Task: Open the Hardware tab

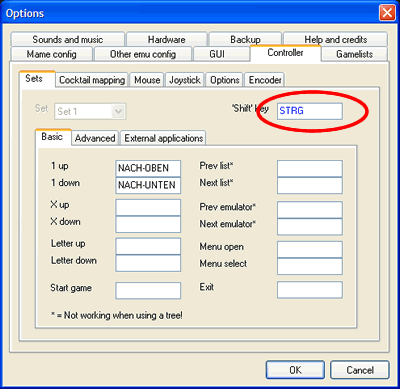Action: tap(167, 39)
